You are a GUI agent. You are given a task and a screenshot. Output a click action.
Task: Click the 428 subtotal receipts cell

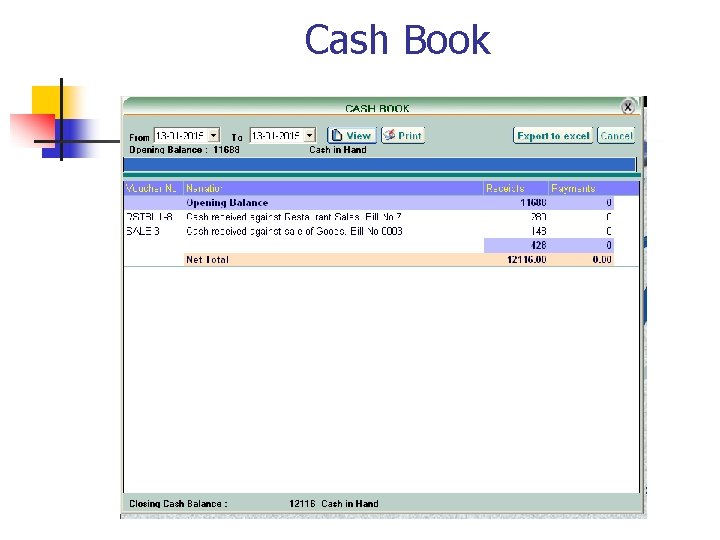(x=516, y=245)
